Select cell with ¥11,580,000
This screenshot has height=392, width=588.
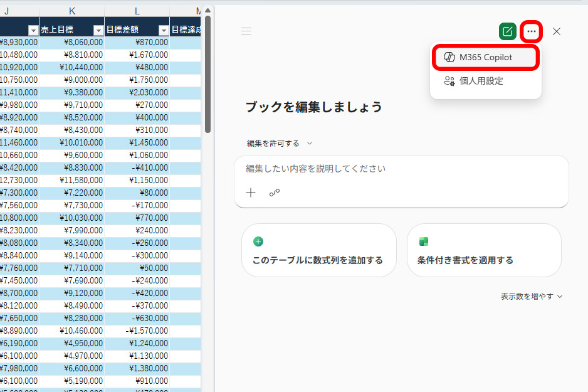[x=72, y=181]
